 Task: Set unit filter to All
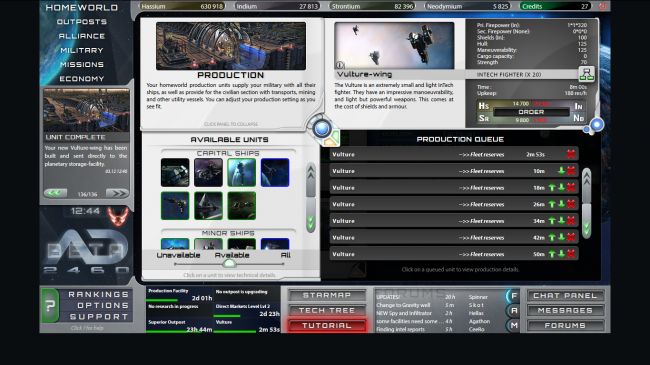[285, 255]
